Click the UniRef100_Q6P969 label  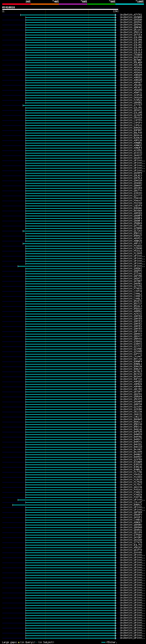(131, 512)
